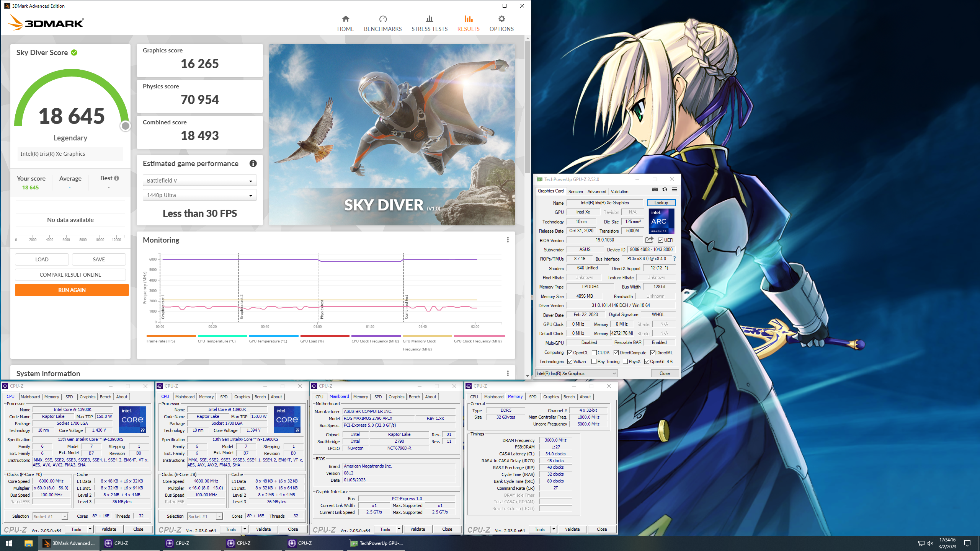This screenshot has width=980, height=551.
Task: Expand Tools dropdown arrow in first CPU-Z window
Action: [90, 529]
